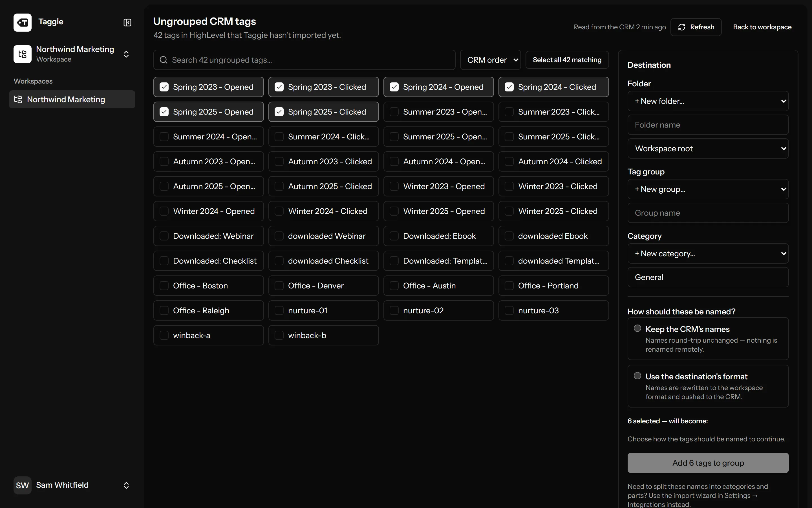Click the SW user avatar

pyautogui.click(x=23, y=485)
